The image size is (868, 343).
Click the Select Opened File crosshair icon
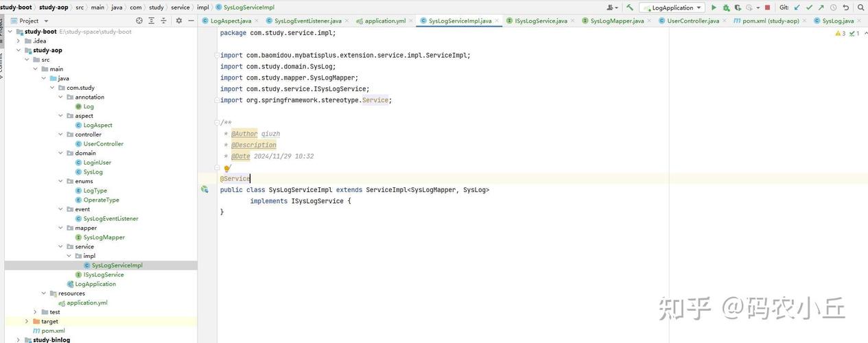pyautogui.click(x=139, y=21)
